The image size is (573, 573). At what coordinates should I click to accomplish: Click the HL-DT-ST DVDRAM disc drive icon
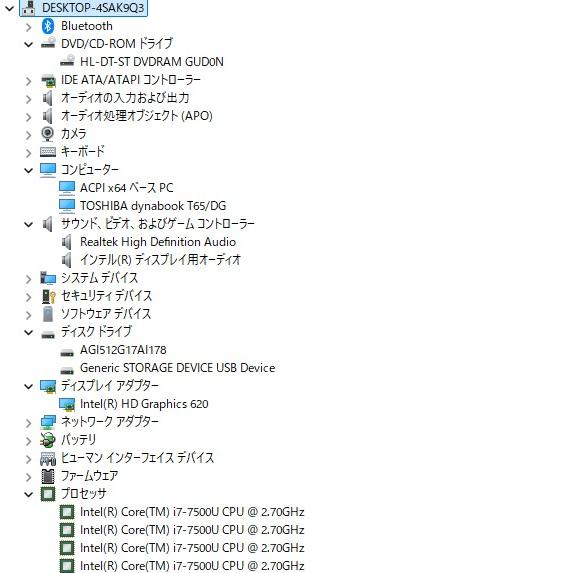(67, 61)
